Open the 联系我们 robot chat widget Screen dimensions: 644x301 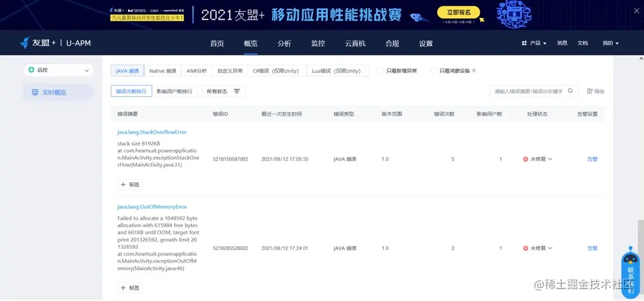(630, 271)
